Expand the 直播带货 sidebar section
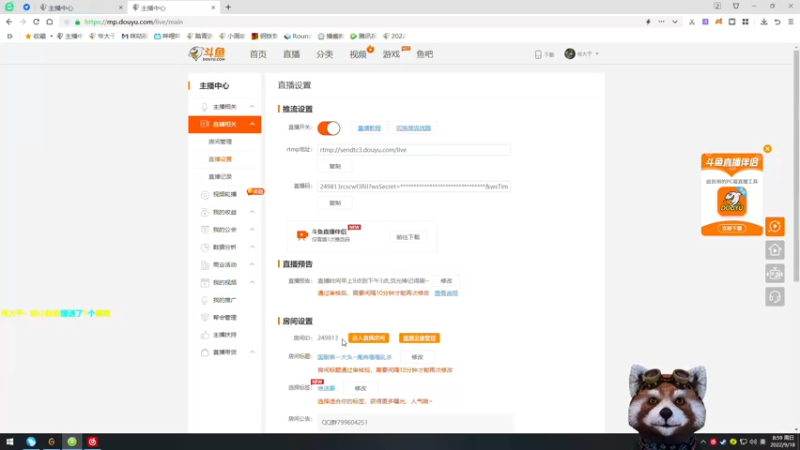This screenshot has height=450, width=800. [252, 352]
